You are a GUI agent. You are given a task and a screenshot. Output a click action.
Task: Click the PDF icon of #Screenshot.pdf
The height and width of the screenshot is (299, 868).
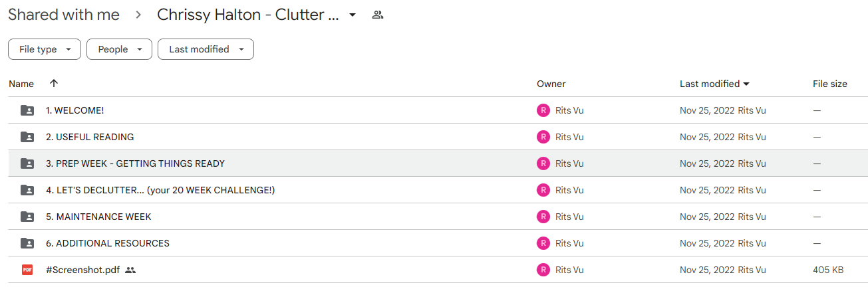pos(27,270)
